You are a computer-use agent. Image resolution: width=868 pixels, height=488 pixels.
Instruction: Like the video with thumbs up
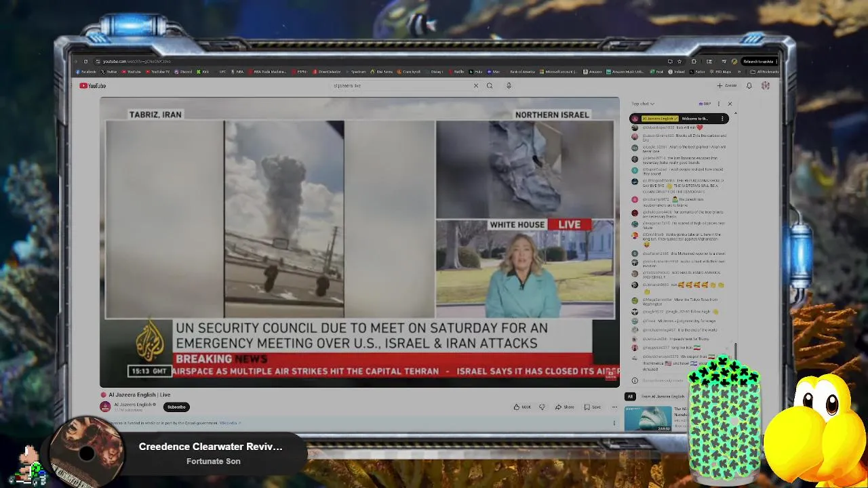pyautogui.click(x=522, y=407)
